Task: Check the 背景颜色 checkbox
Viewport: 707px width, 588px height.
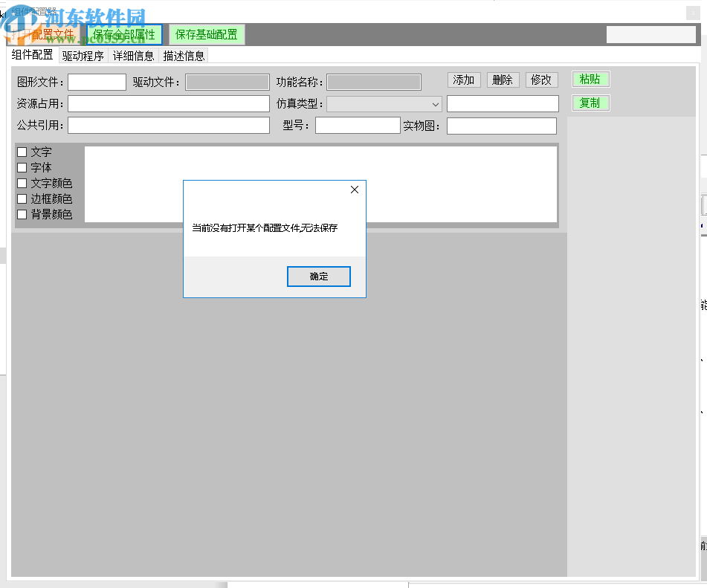Action: pyautogui.click(x=22, y=214)
